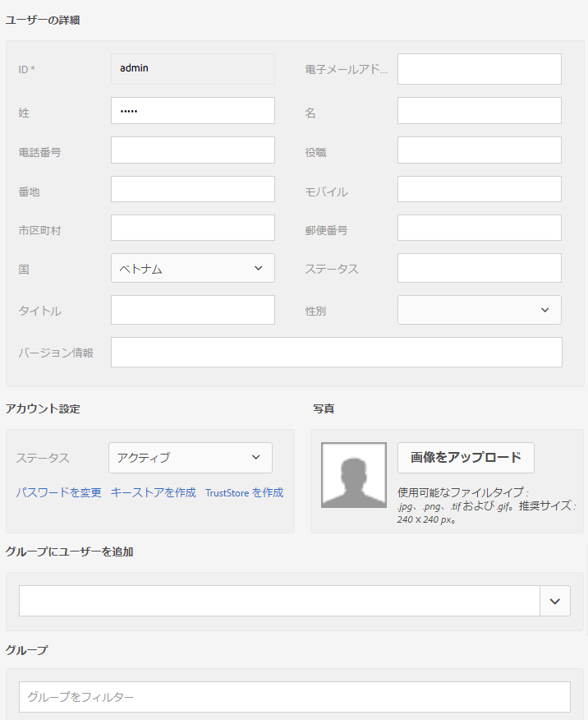Select the TrustStore を作成 link
This screenshot has height=720, width=588.
pyautogui.click(x=241, y=492)
